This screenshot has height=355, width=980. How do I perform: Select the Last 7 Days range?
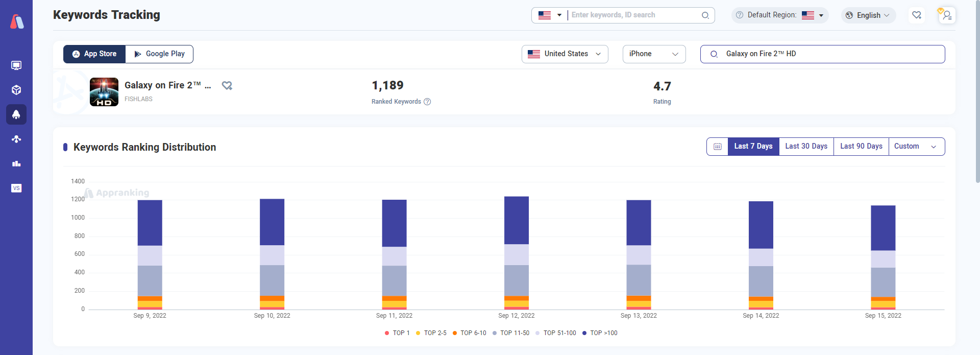[753, 147]
